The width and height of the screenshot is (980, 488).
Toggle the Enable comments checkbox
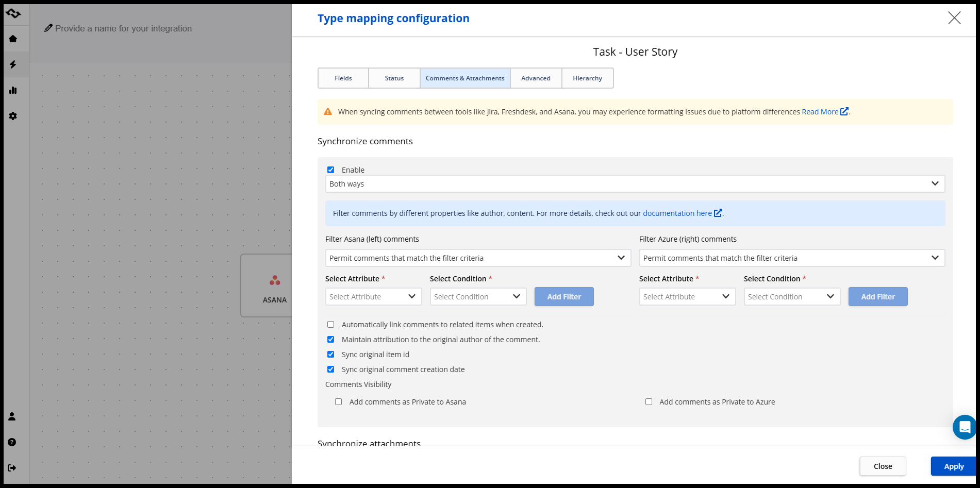(x=331, y=170)
